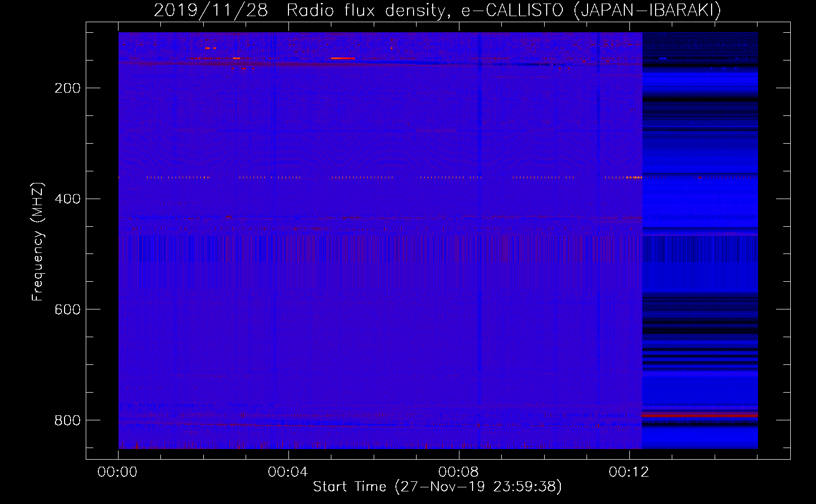This screenshot has height=504, width=816.
Task: Click the '800' frequency tick label
Action: click(68, 420)
